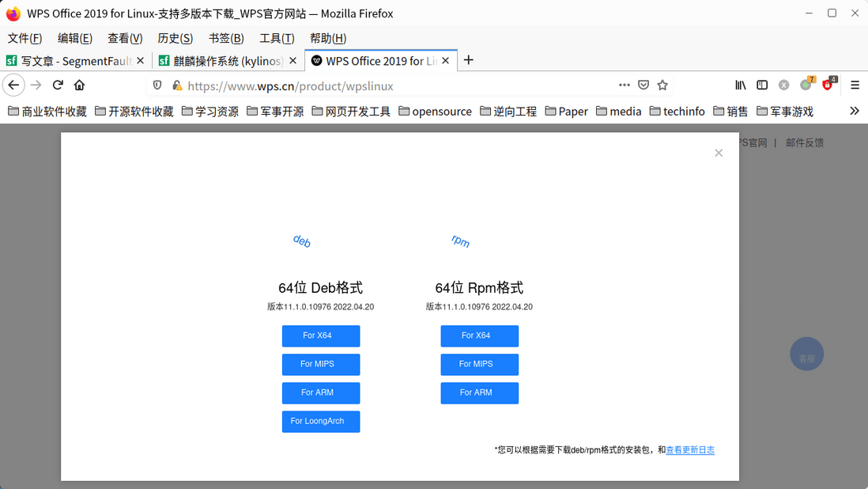Toggle the Firefox sidebar icon
868x489 pixels.
(x=760, y=85)
